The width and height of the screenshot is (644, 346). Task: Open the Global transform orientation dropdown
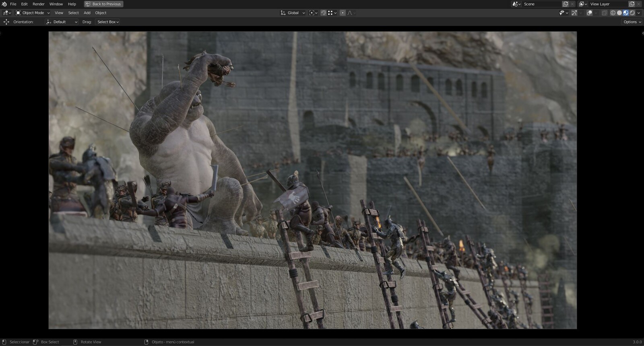(x=293, y=13)
